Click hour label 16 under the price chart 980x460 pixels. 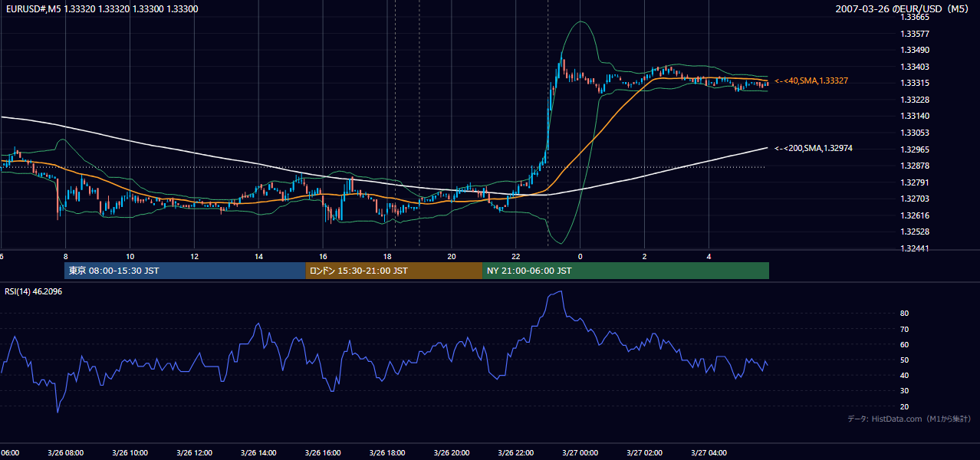[x=324, y=256]
